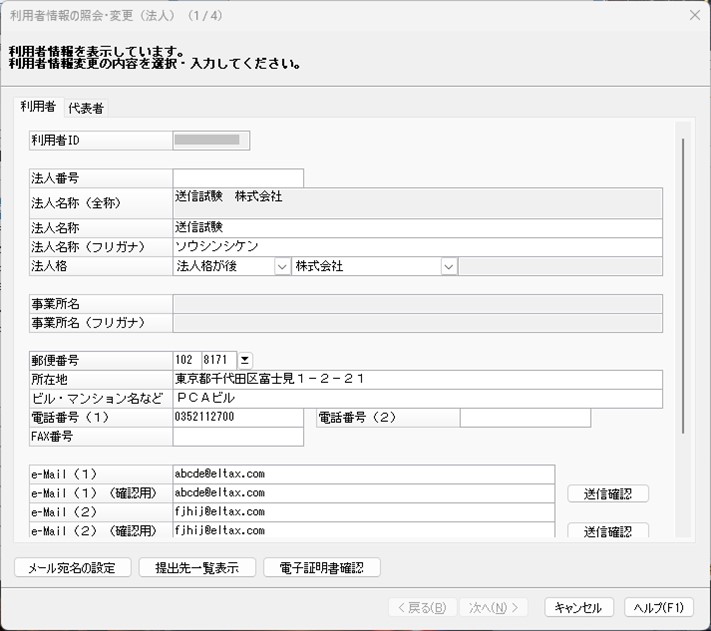Image resolution: width=711 pixels, height=631 pixels.
Task: Open 提出先一覧表示 list
Action: pos(197,568)
